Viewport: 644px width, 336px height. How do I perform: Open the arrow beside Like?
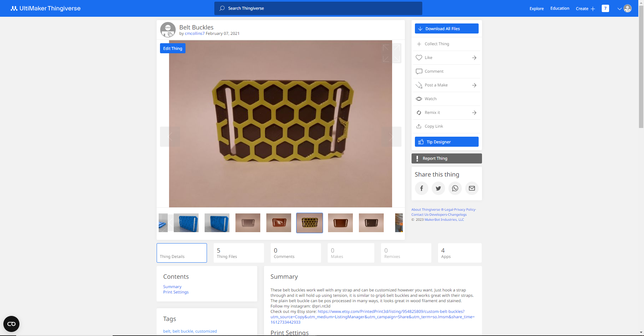point(474,58)
